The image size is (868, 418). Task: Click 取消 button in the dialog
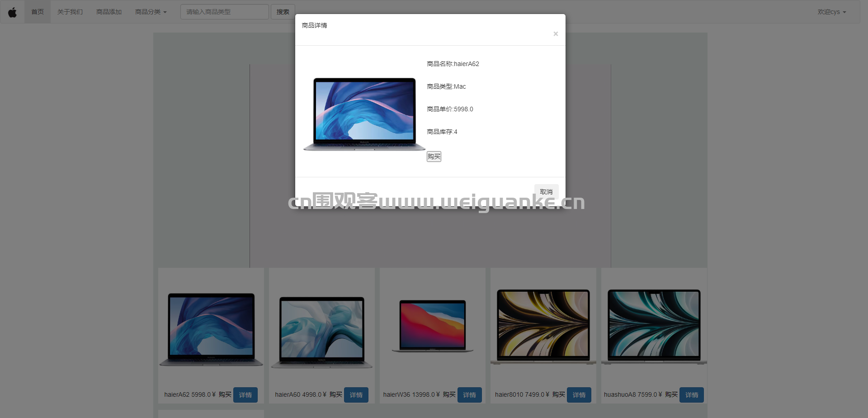point(546,192)
